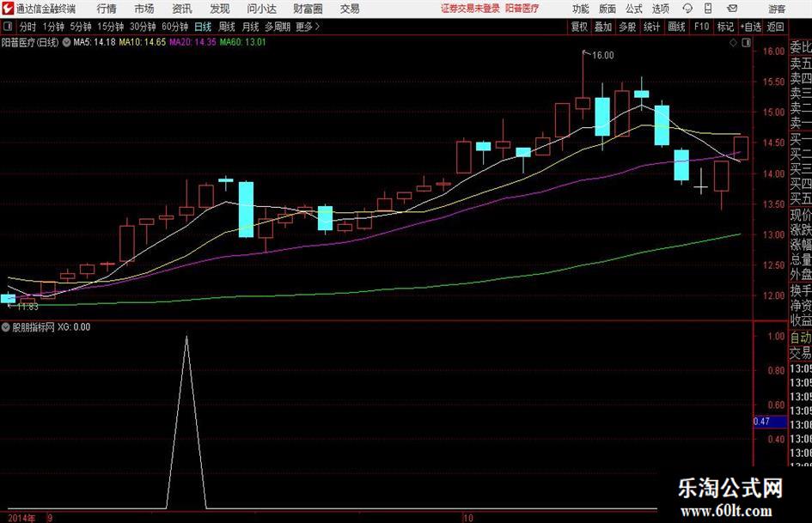The image size is (812, 523).
Task: Select the 月线 monthly period
Action: (251, 27)
